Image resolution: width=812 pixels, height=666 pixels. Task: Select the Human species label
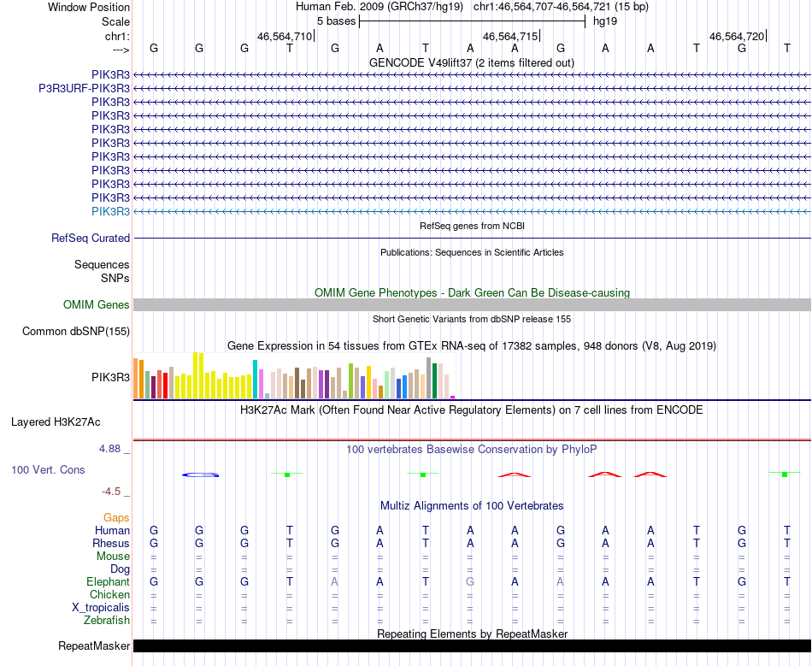[x=112, y=530]
